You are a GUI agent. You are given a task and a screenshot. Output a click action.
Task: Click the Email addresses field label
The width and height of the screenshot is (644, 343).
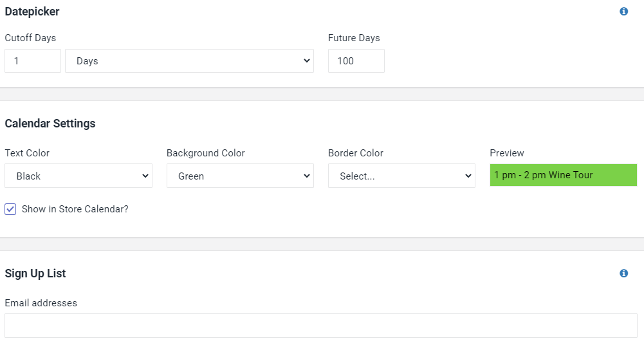(x=41, y=302)
